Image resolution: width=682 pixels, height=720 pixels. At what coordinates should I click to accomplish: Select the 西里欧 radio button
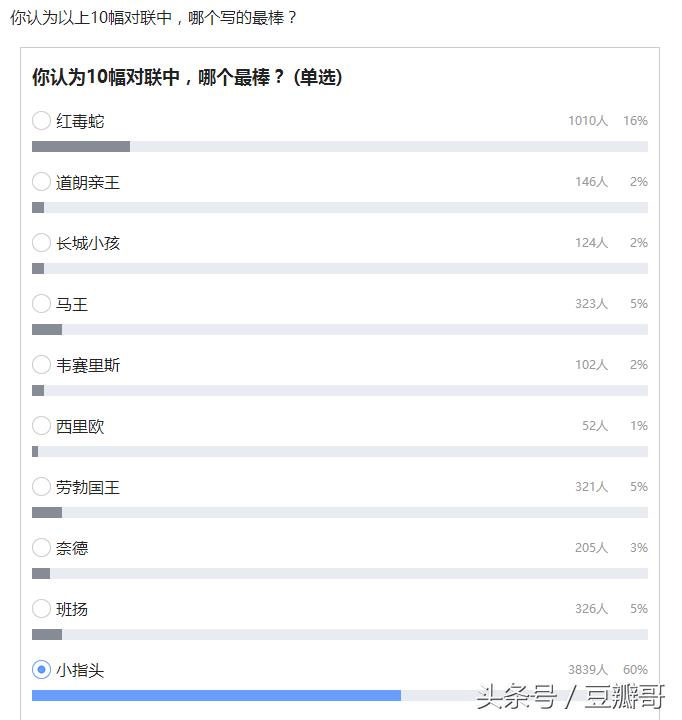41,426
